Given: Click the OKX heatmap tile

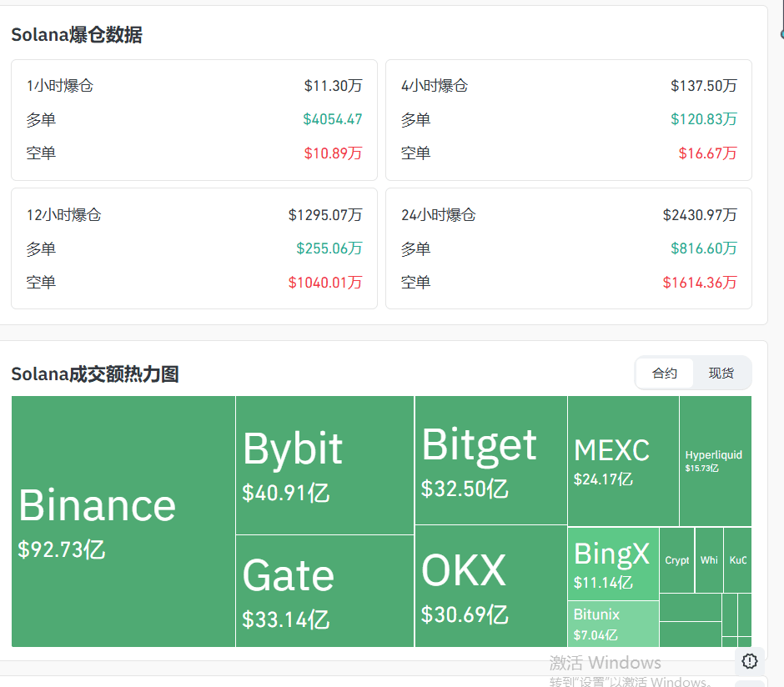Looking at the screenshot, I should (x=491, y=586).
